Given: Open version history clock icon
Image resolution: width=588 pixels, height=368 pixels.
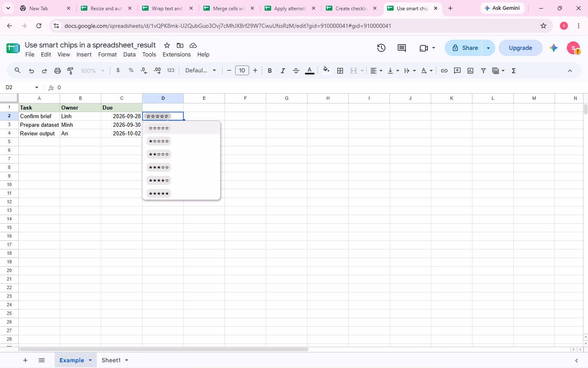Looking at the screenshot, I should [x=381, y=48].
